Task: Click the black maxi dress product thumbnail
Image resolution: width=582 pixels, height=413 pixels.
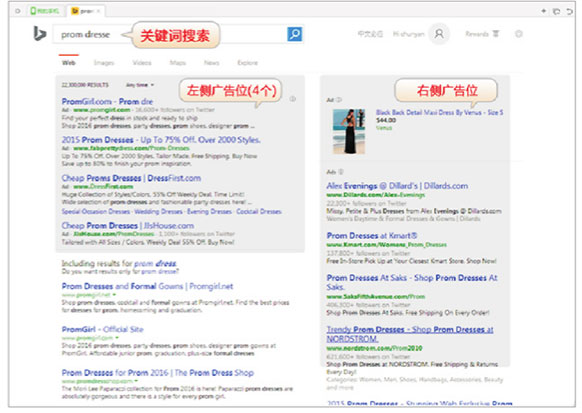Action: pyautogui.click(x=349, y=131)
